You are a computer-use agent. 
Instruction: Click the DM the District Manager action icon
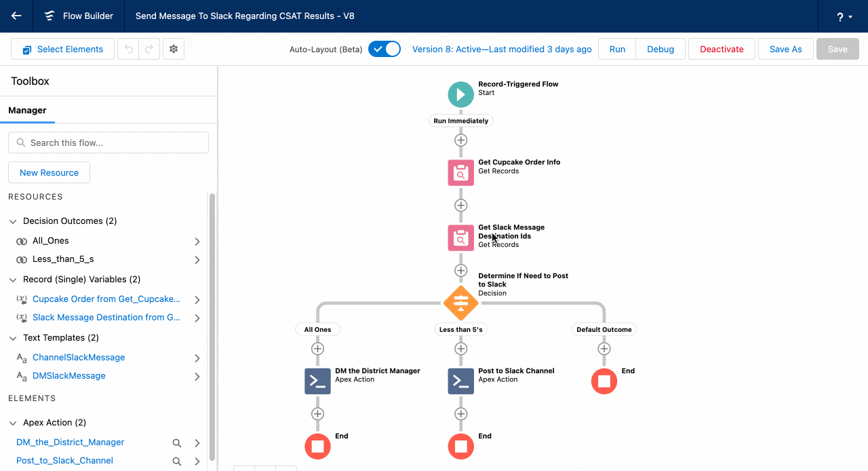(x=317, y=381)
